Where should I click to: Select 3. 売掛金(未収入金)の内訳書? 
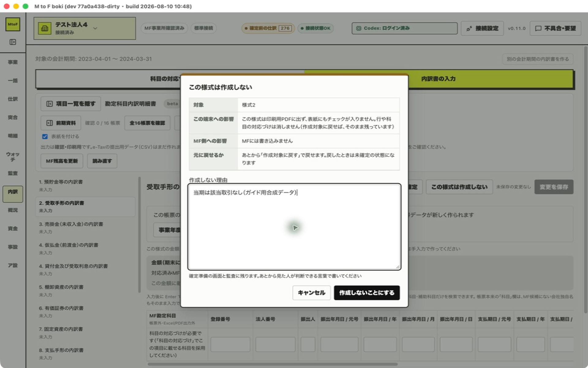pos(86,228)
